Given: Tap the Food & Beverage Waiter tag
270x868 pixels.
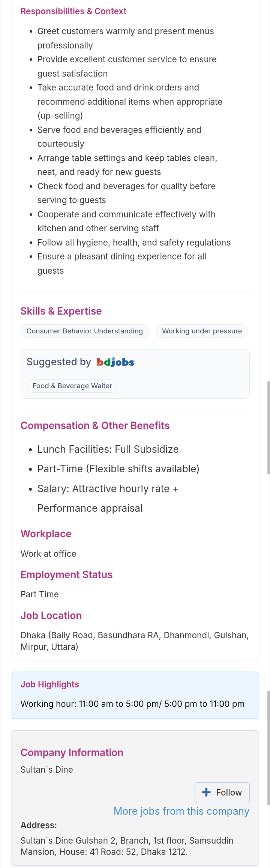Looking at the screenshot, I should (x=72, y=386).
